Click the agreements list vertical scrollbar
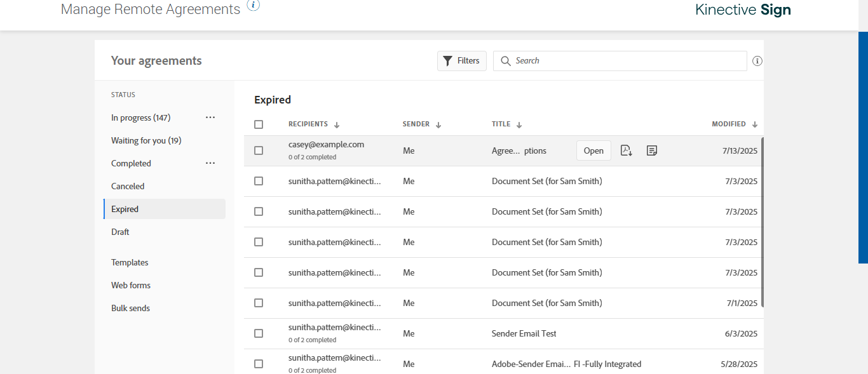Image resolution: width=868 pixels, height=374 pixels. pos(762,222)
